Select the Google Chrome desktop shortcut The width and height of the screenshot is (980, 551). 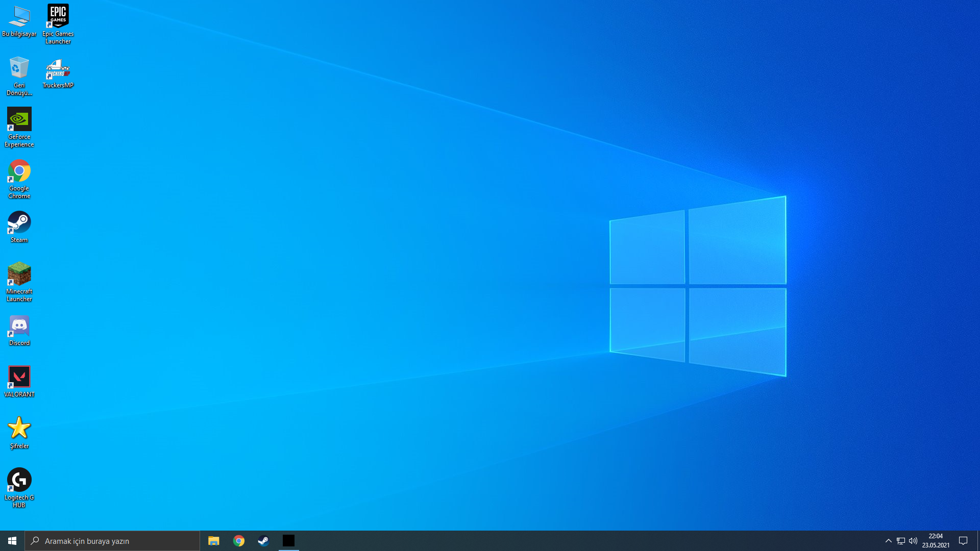click(19, 172)
